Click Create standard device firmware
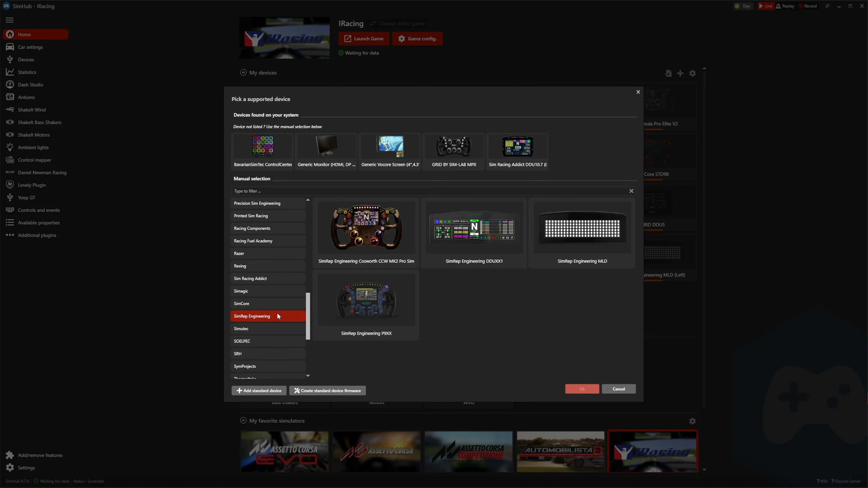The height and width of the screenshot is (488, 868). point(327,390)
